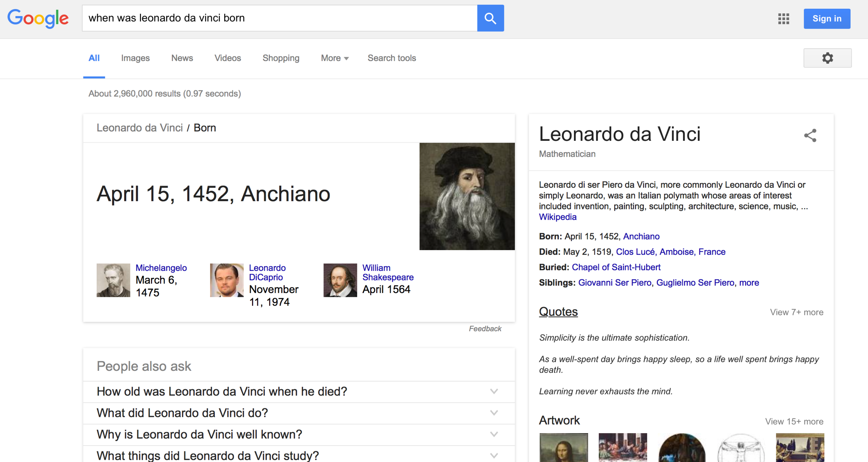Click the Google logo
868x462 pixels.
click(38, 18)
